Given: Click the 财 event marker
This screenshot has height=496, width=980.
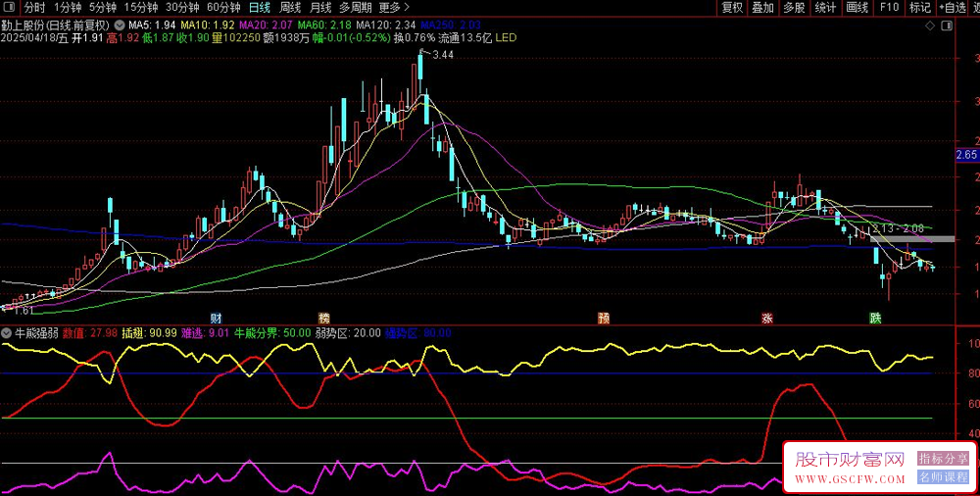Looking at the screenshot, I should point(215,319).
